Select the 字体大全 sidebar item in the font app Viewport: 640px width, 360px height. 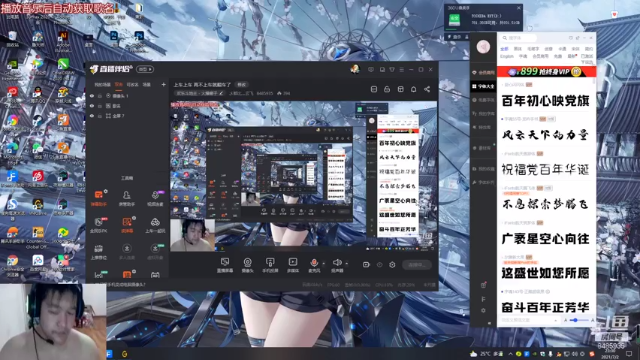click(x=483, y=86)
